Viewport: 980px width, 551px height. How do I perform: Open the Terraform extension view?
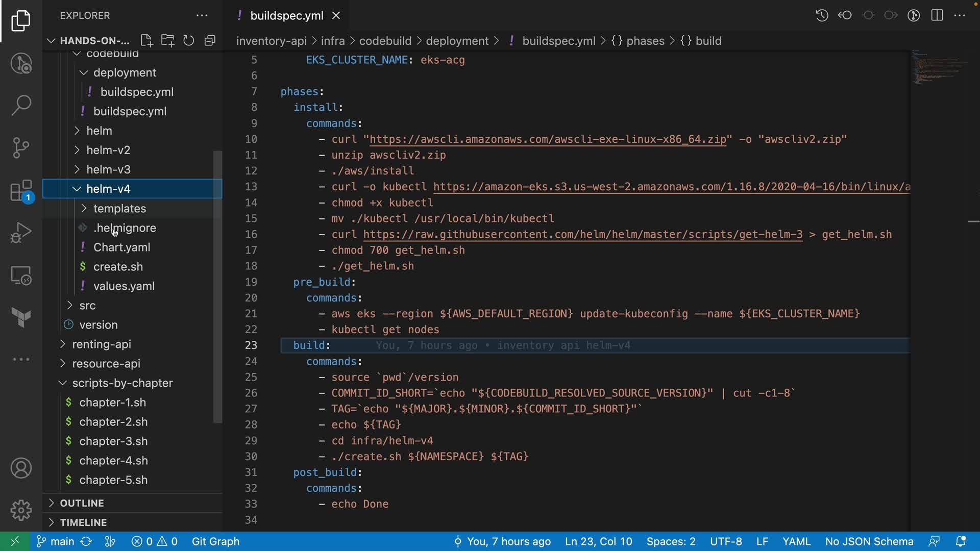coord(21,317)
